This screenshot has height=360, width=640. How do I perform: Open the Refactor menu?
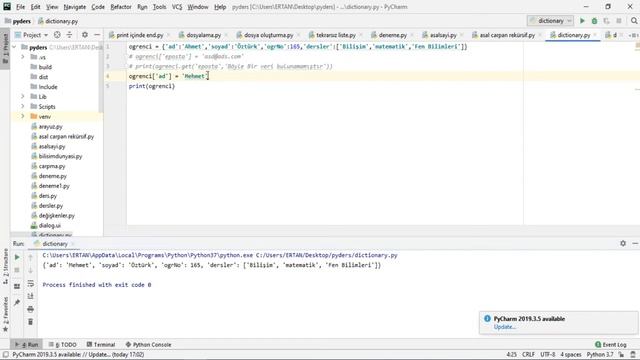coord(121,7)
